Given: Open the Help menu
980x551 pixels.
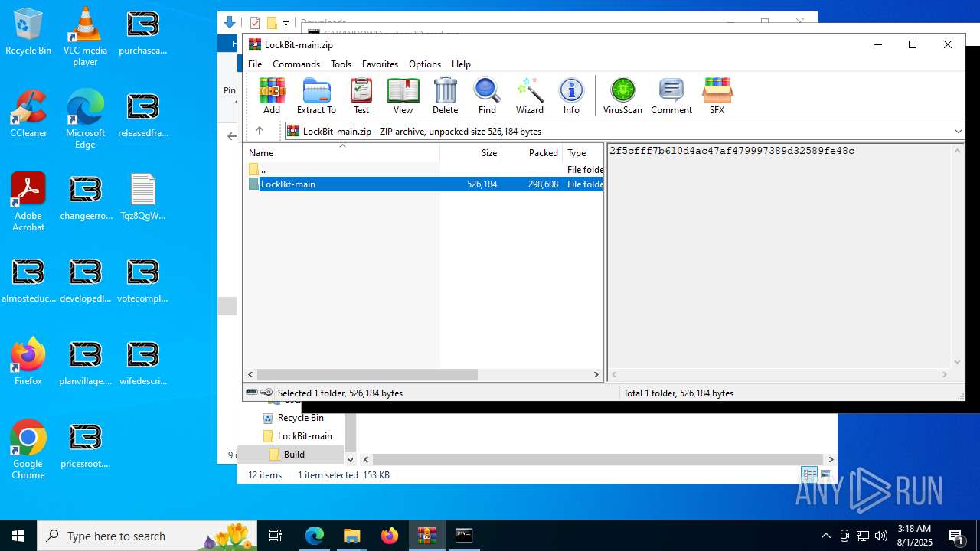Looking at the screenshot, I should 461,64.
